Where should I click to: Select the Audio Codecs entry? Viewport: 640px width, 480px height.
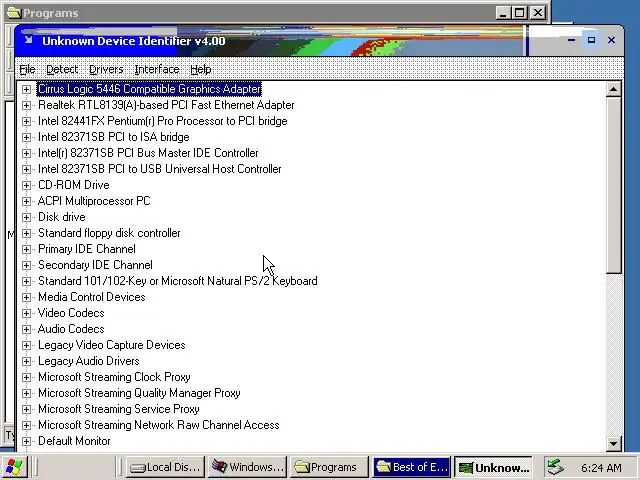[71, 329]
